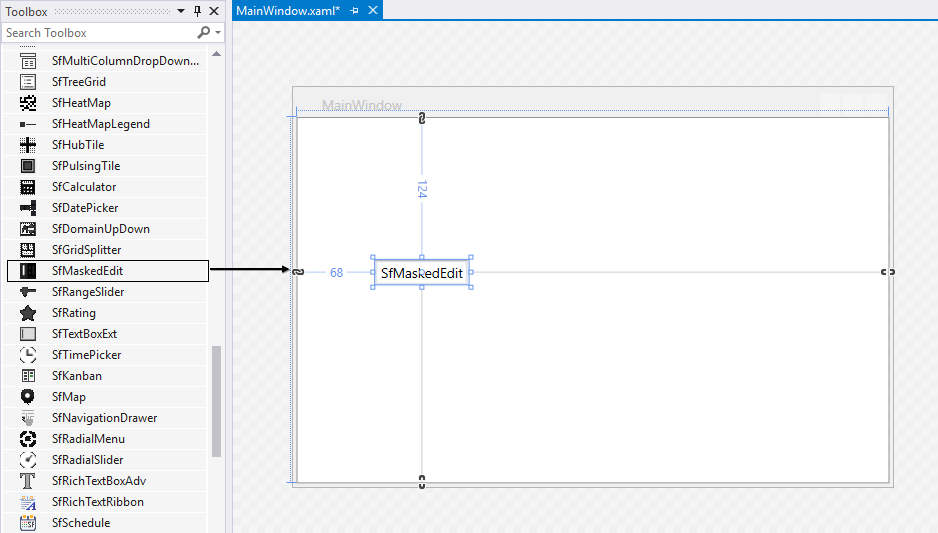Viewport: 938px width, 533px height.
Task: Choose the SfRichTextRibbon icon
Action: (28, 502)
